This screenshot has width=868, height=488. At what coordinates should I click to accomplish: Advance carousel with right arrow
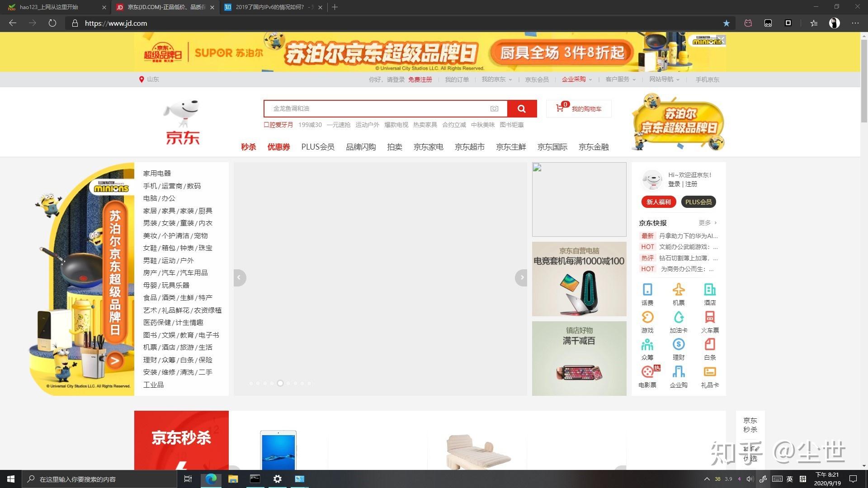tap(521, 277)
